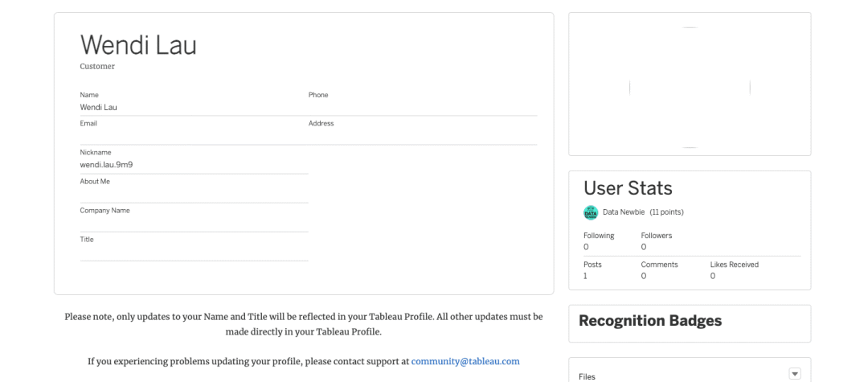Image resolution: width=868 pixels, height=382 pixels.
Task: Open the community@tableau.com support link
Action: tap(465, 362)
